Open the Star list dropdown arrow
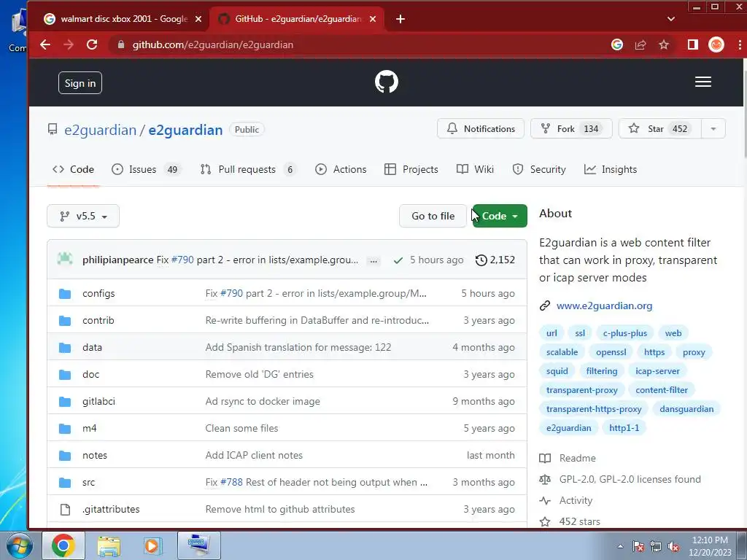This screenshot has height=560, width=747. [713, 129]
